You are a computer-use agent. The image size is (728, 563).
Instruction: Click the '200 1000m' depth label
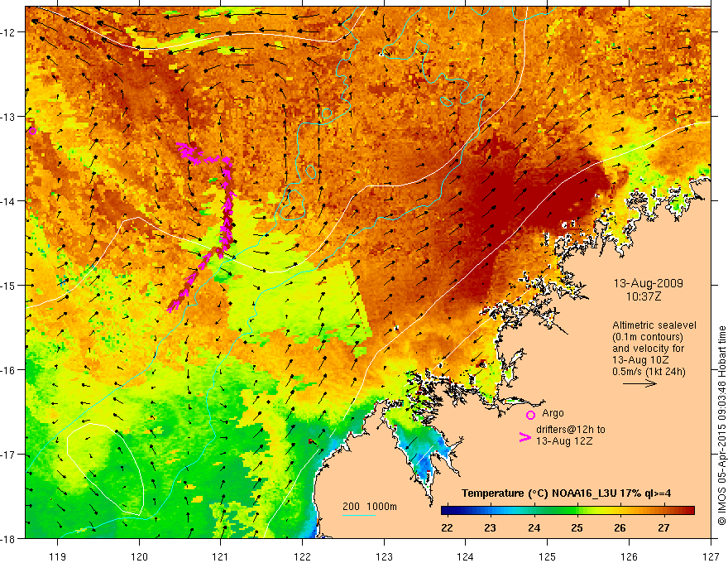coord(370,507)
